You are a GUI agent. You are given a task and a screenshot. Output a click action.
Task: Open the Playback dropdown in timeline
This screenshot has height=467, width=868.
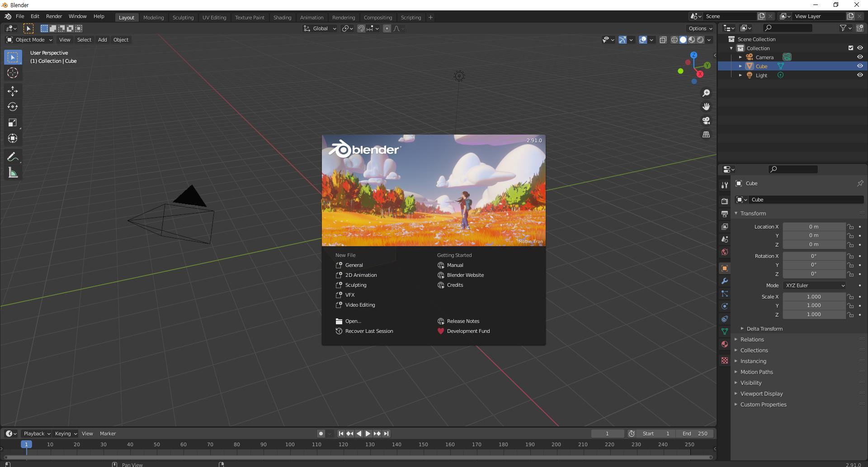coord(36,434)
